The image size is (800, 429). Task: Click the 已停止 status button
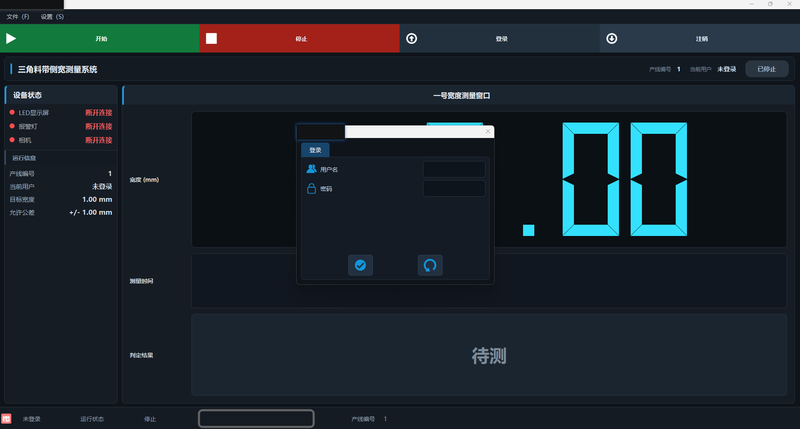point(767,69)
